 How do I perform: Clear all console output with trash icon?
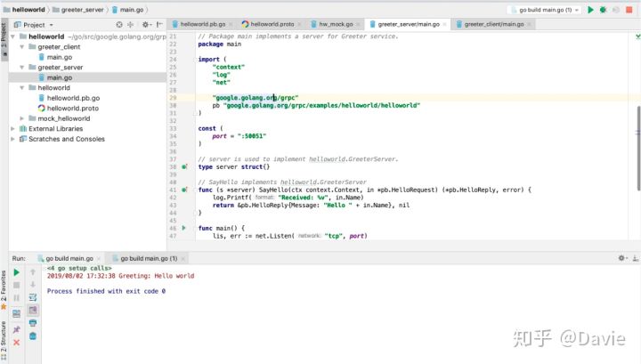tap(33, 336)
